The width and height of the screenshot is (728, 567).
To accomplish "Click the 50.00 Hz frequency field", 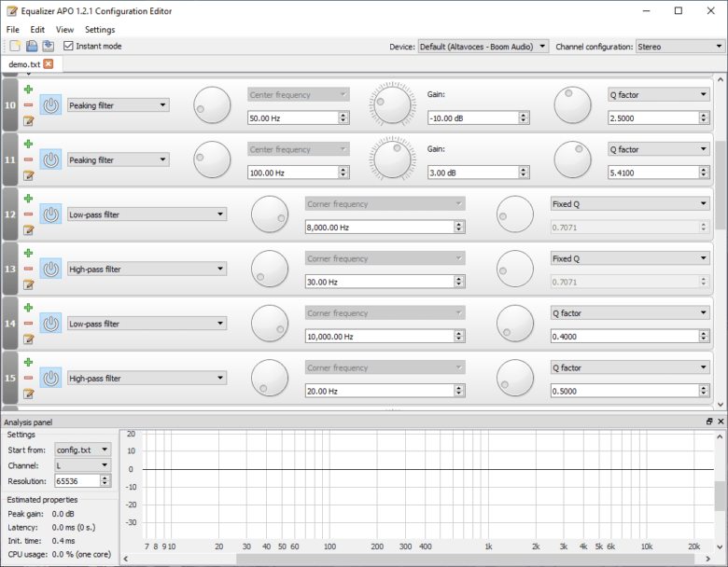I will tap(292, 118).
